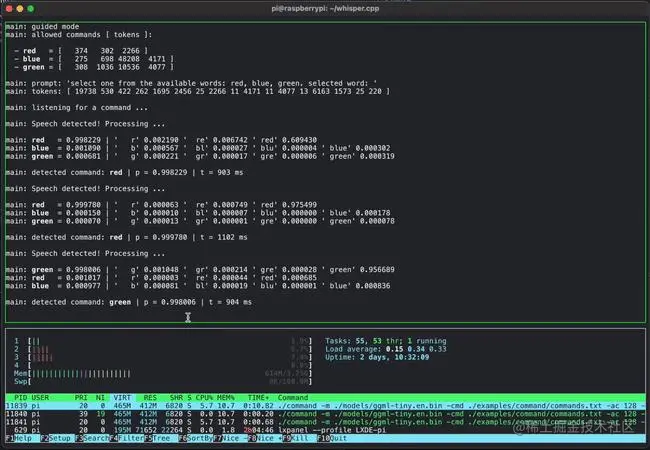Screen dimensions: 650x450
Task: Close the terminal with the red button
Action: click(x=9, y=8)
